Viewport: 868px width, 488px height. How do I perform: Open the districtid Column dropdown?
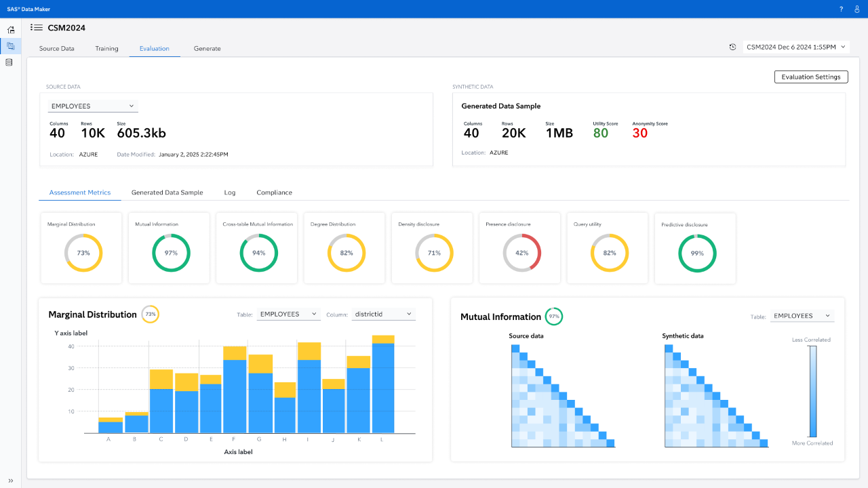(383, 314)
